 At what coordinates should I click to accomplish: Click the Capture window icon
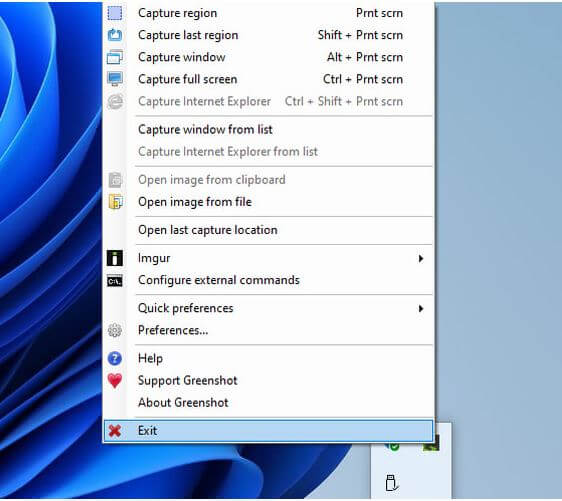point(115,57)
